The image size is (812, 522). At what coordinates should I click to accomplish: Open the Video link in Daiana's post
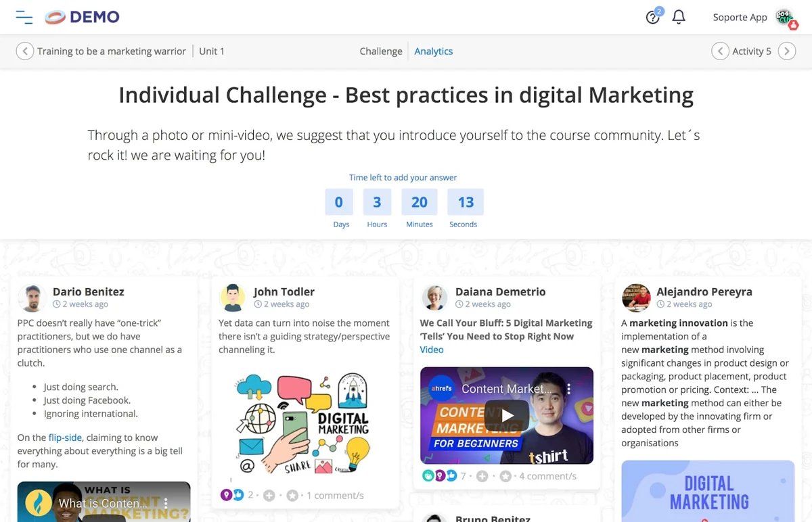click(x=432, y=350)
